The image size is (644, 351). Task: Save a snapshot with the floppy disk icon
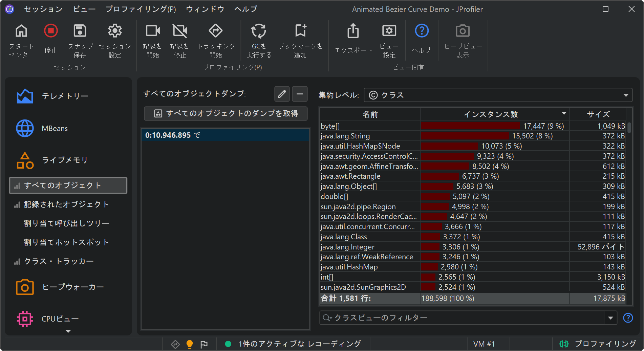click(x=80, y=31)
